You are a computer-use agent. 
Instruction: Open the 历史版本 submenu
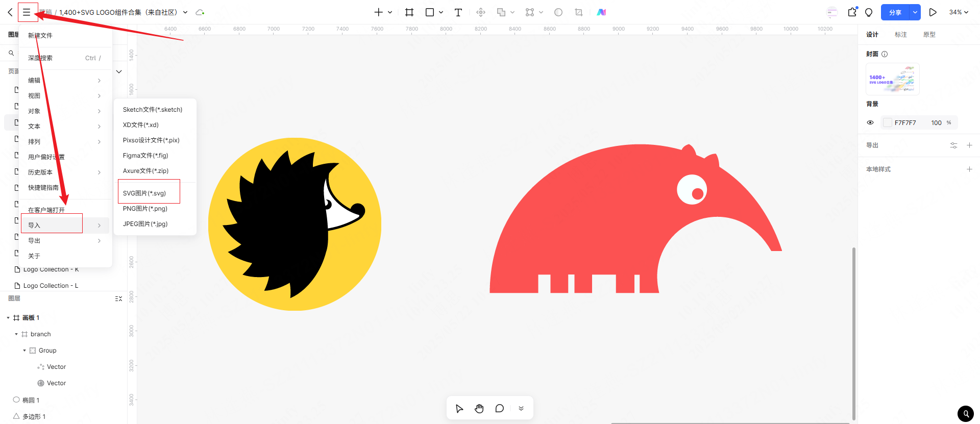65,172
